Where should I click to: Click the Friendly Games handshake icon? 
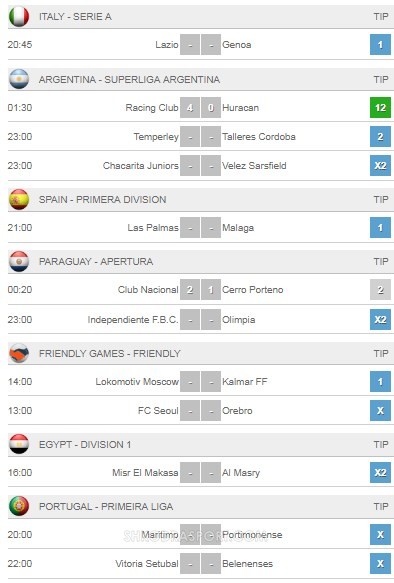(x=19, y=353)
